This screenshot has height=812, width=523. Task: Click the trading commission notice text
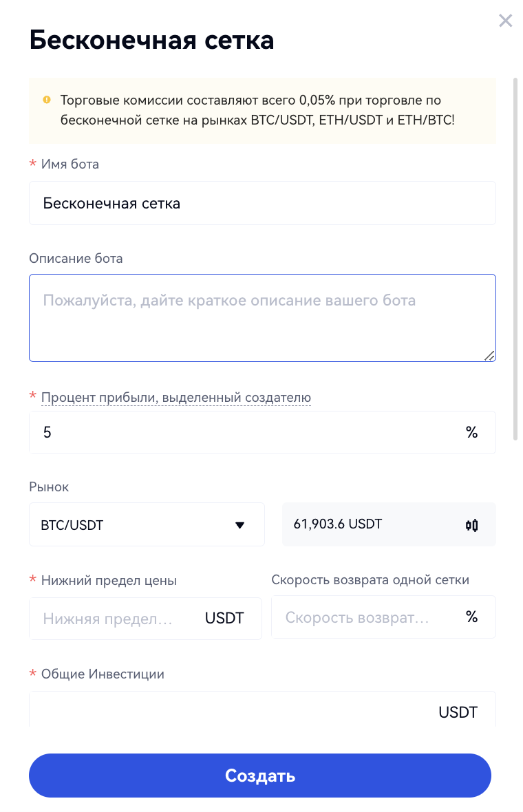[x=258, y=109]
